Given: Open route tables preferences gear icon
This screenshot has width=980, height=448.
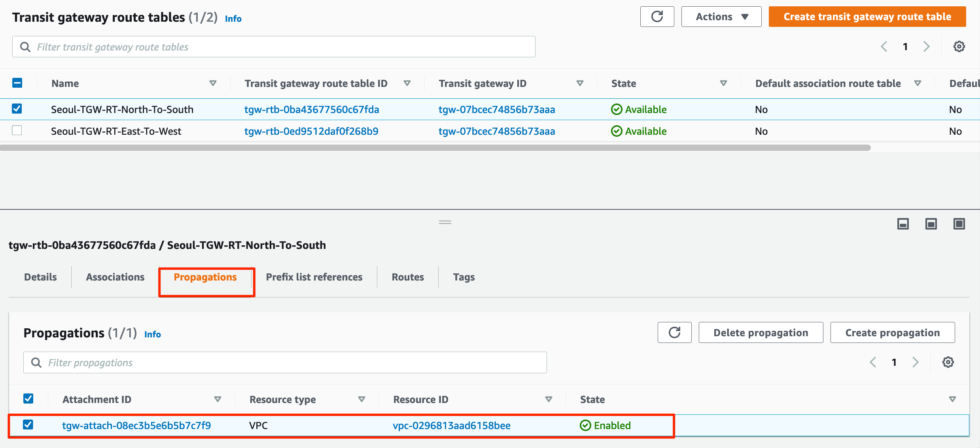Looking at the screenshot, I should coord(959,47).
